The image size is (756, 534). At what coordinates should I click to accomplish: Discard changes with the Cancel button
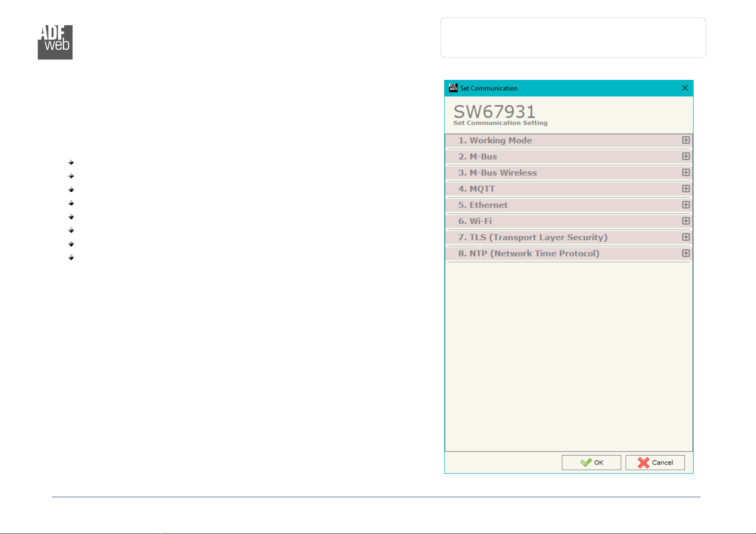pos(655,463)
